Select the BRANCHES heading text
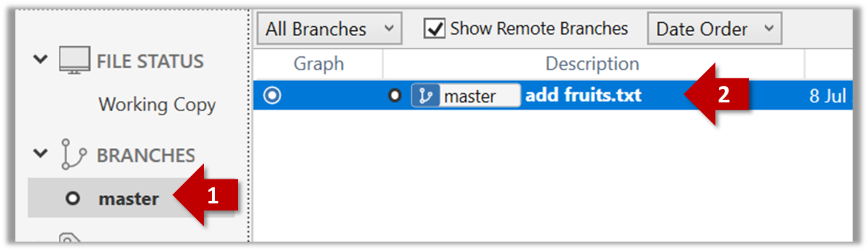 coord(146,155)
